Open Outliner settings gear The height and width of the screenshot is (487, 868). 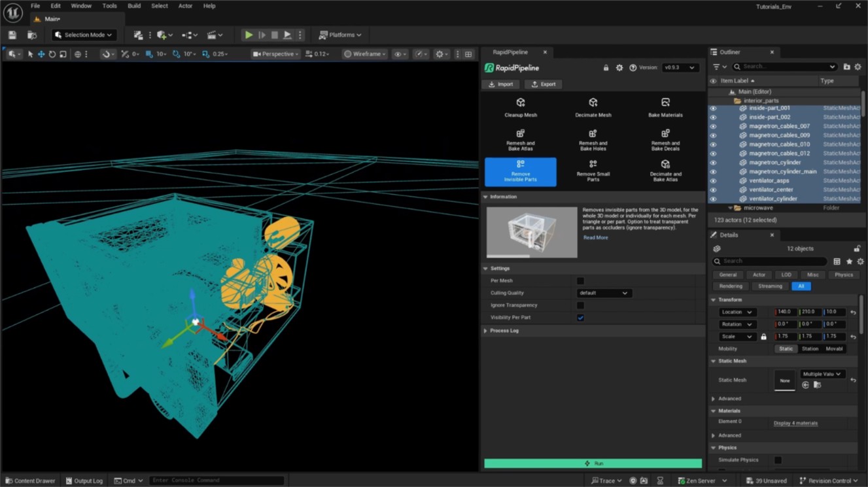pyautogui.click(x=858, y=67)
